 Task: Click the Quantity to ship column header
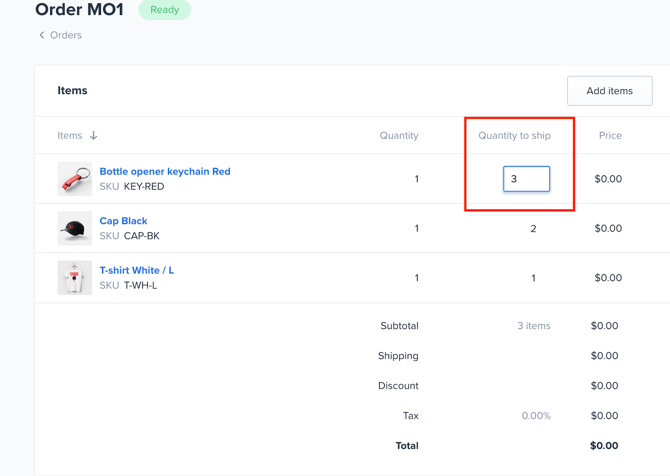click(x=514, y=135)
